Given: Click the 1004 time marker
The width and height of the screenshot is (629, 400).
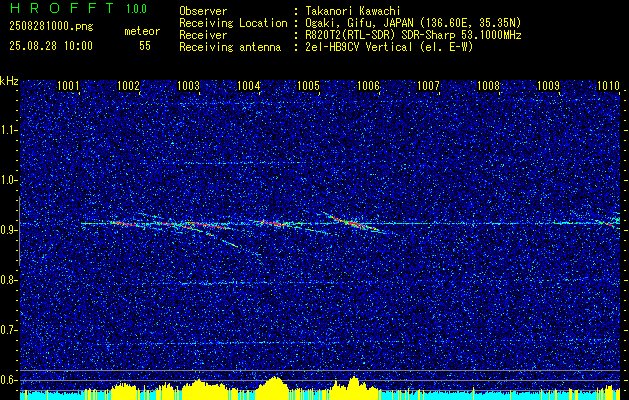Looking at the screenshot, I should pyautogui.click(x=248, y=85).
